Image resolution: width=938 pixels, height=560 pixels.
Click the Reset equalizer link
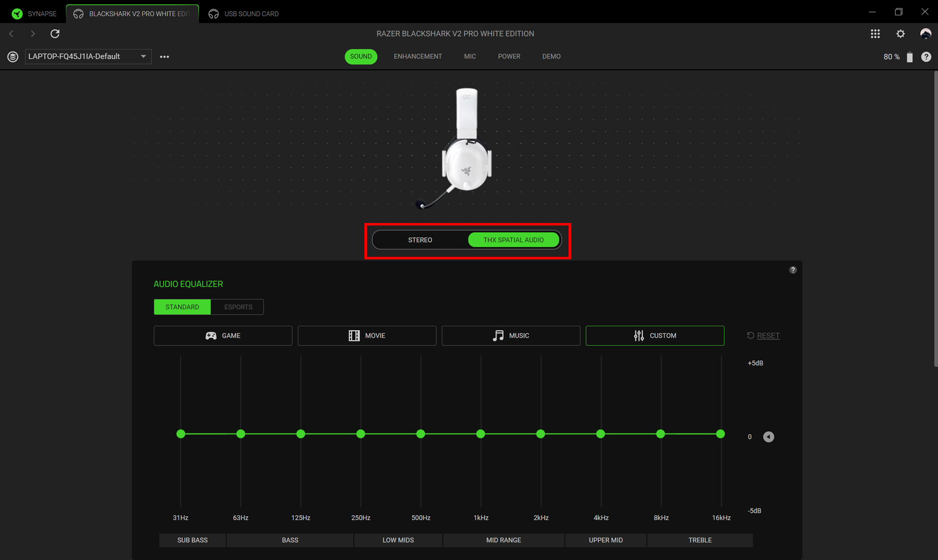763,336
